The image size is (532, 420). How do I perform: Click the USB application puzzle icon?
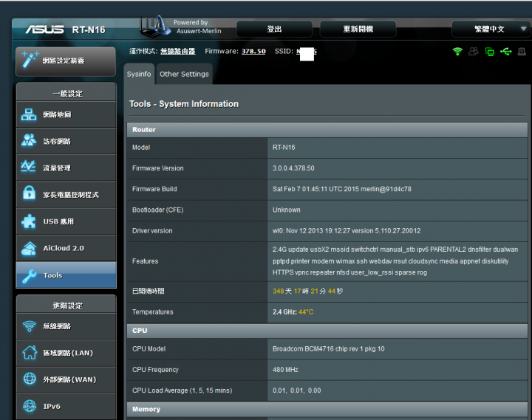point(29,221)
